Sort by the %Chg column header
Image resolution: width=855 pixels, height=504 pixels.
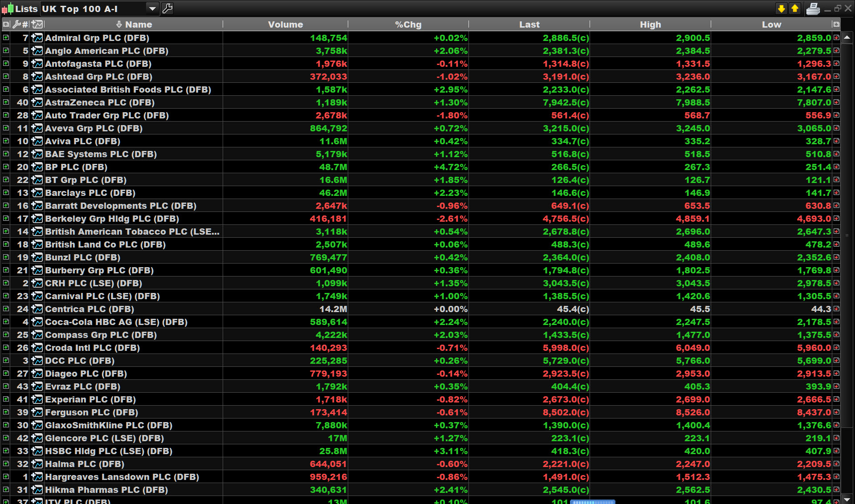tap(408, 24)
